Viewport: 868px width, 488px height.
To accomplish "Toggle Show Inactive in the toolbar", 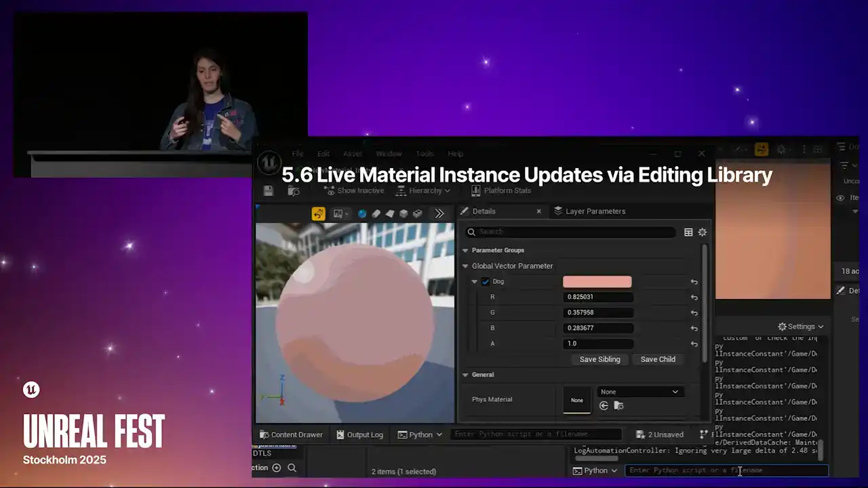I will 354,190.
